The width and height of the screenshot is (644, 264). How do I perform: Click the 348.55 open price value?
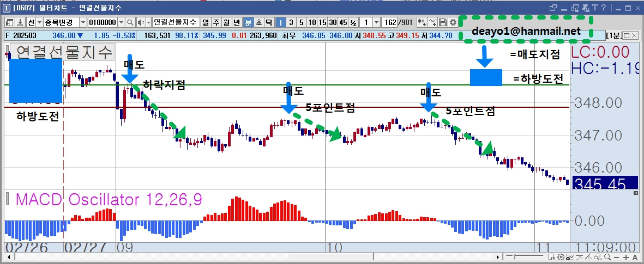coord(374,36)
